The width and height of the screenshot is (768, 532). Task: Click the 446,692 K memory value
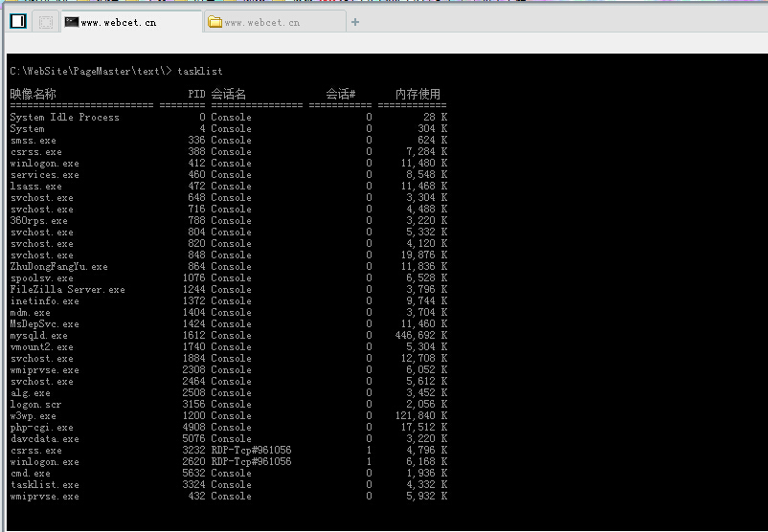[421, 336]
